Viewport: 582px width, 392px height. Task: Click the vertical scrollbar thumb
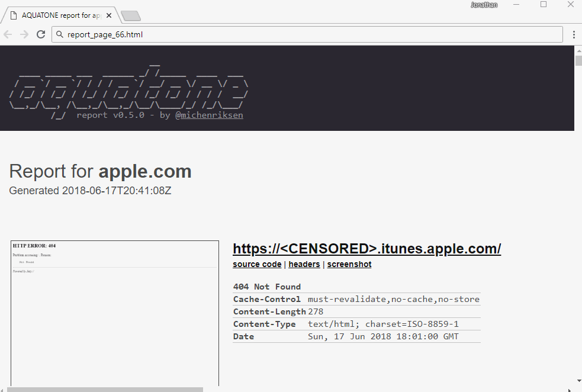click(x=578, y=60)
